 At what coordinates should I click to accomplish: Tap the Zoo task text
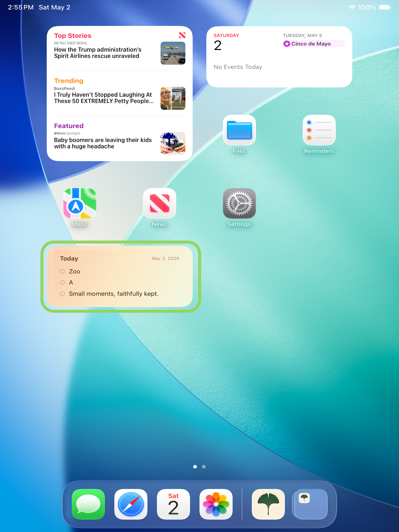(75, 271)
